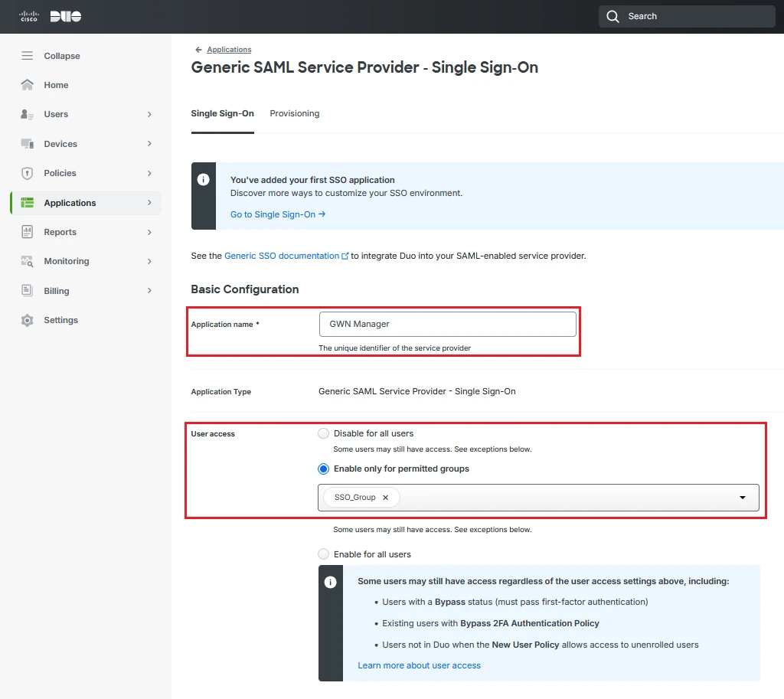Click the Settings gear icon

tap(27, 320)
